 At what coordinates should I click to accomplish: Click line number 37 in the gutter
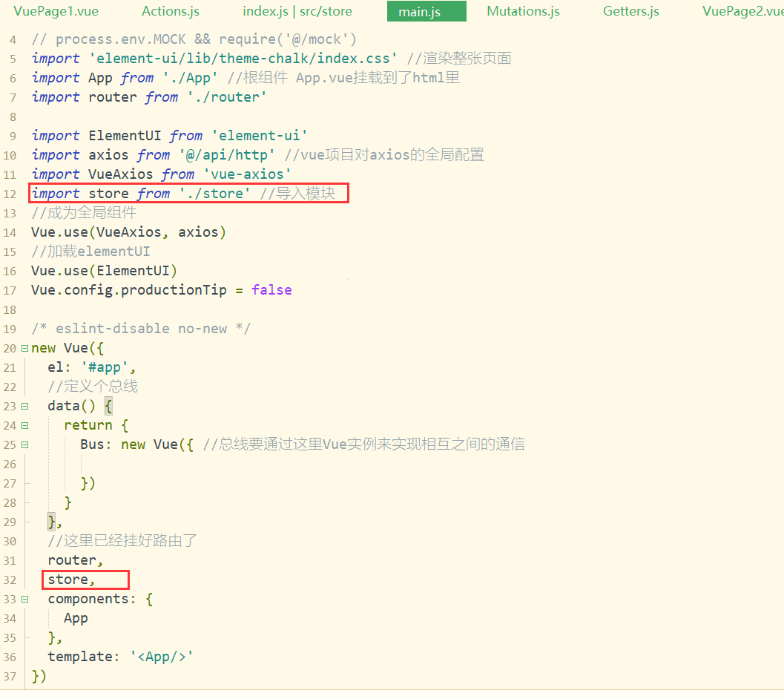tap(10, 677)
